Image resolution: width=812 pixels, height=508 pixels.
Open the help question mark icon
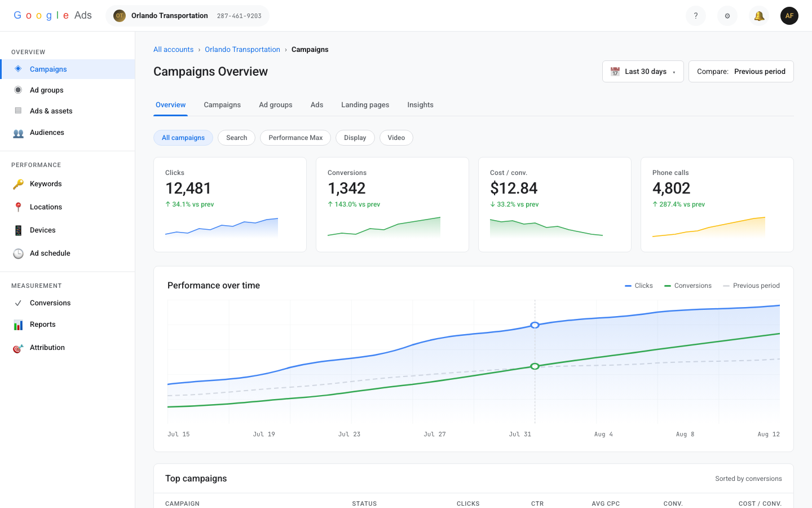(x=696, y=16)
